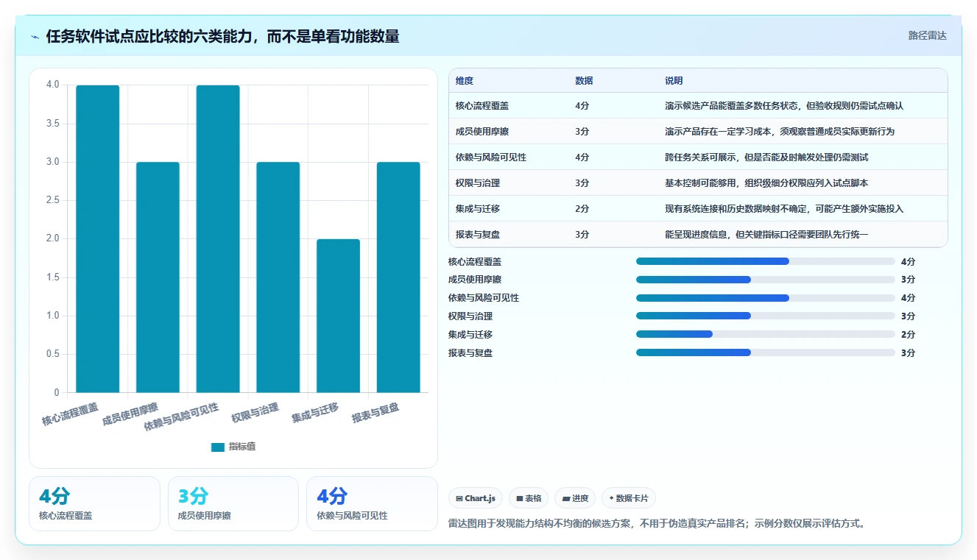Viewport: 977px width, 560px height.
Task: Click the chart title heading text
Action: point(222,37)
